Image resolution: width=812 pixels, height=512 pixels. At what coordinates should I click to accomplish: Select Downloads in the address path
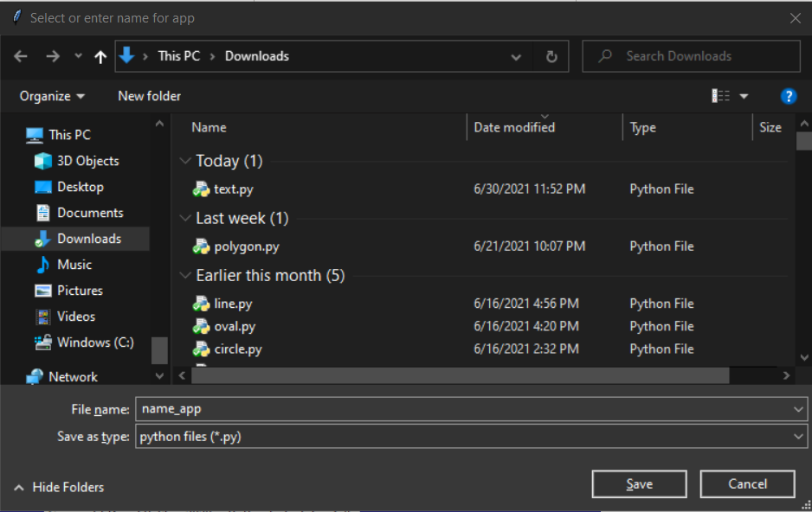tap(257, 56)
